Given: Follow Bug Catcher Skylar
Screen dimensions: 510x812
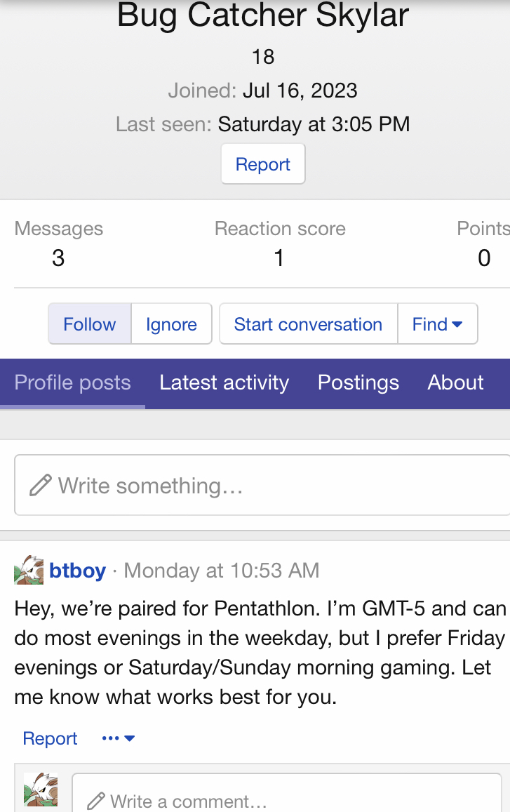Looking at the screenshot, I should coord(89,324).
